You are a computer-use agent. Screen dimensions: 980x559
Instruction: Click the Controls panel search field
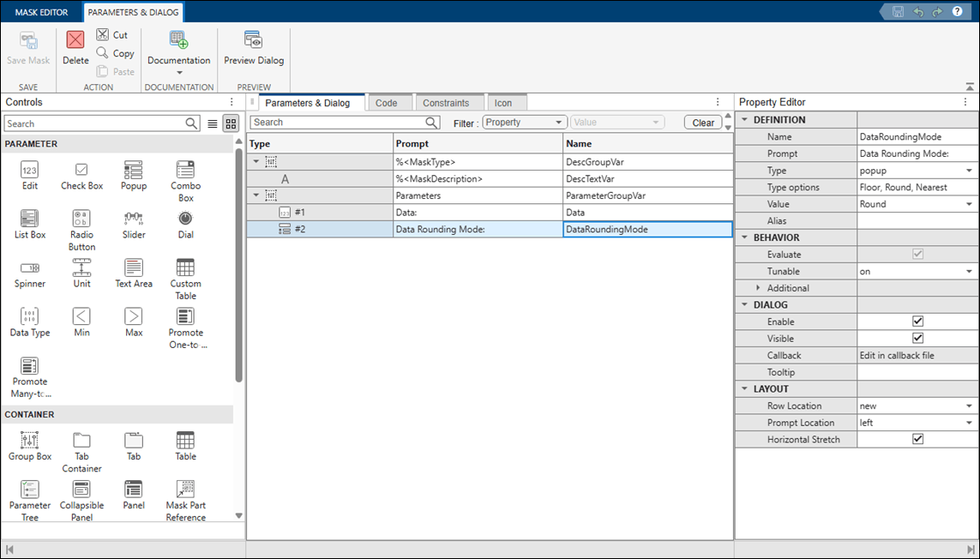95,123
